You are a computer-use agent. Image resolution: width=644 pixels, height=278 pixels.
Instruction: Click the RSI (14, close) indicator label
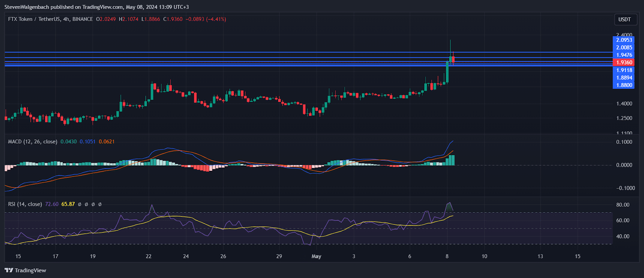(x=25, y=204)
